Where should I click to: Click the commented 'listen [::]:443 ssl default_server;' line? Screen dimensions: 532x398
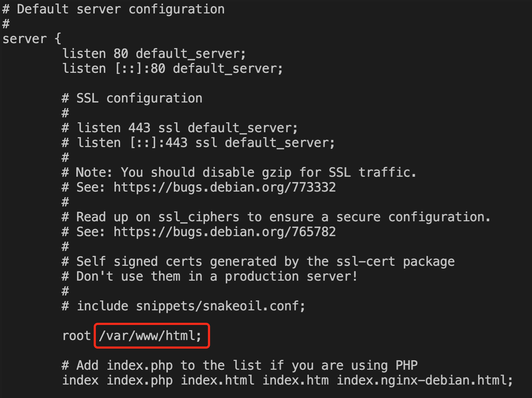(x=198, y=143)
